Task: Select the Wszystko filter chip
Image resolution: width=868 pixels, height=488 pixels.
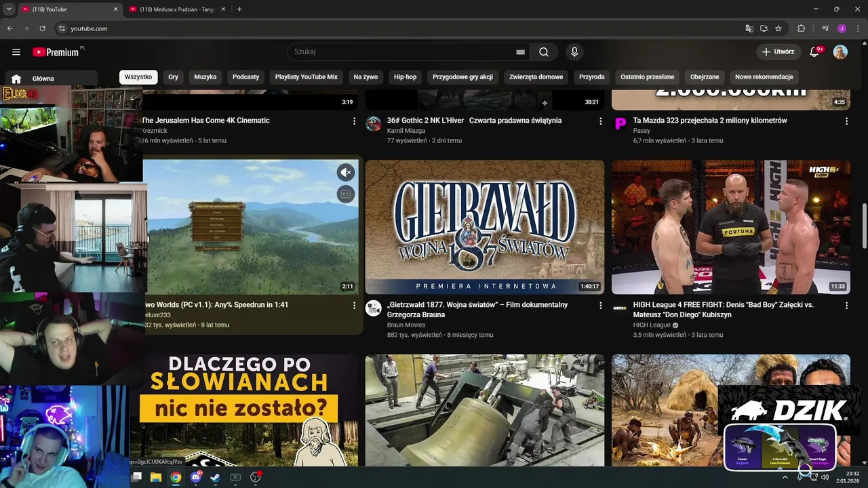Action: click(x=138, y=77)
